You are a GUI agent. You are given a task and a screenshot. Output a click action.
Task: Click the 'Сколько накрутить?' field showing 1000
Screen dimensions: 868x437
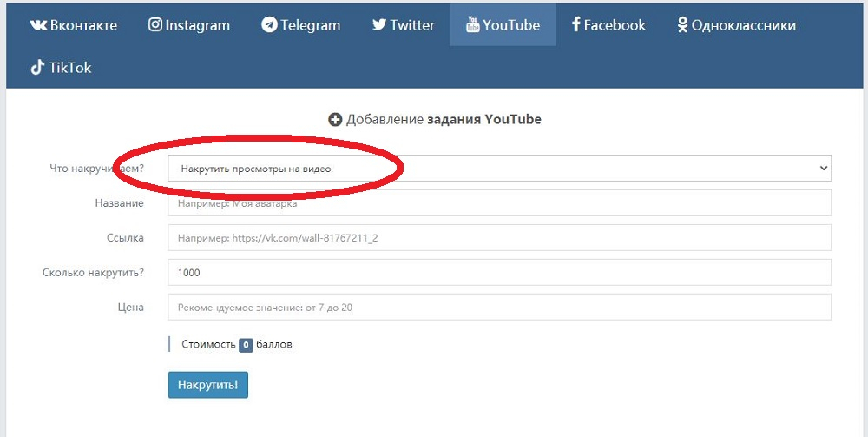(499, 272)
